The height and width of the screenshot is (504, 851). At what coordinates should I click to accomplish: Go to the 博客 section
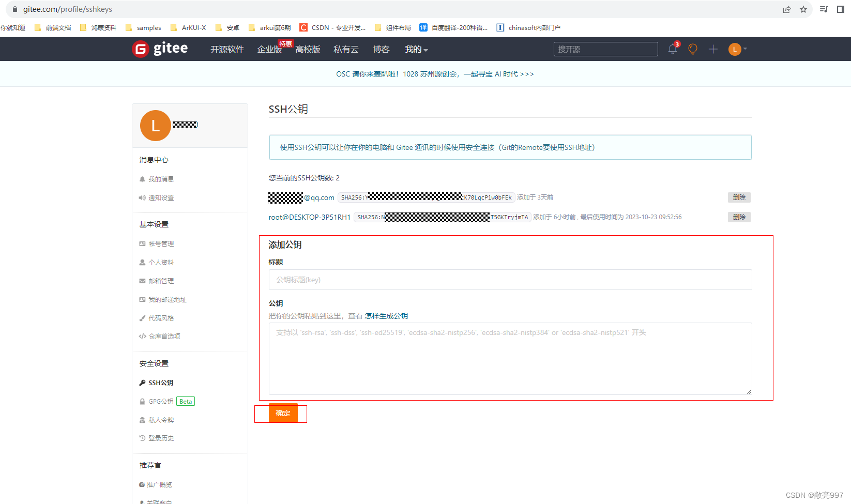(x=381, y=49)
